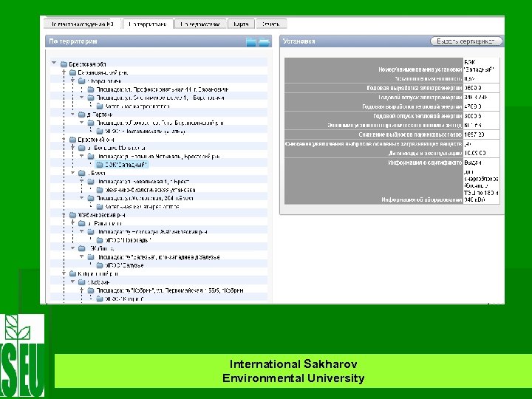Click International Sakharov Environmental University caption
The image size is (532, 399).
[293, 371]
